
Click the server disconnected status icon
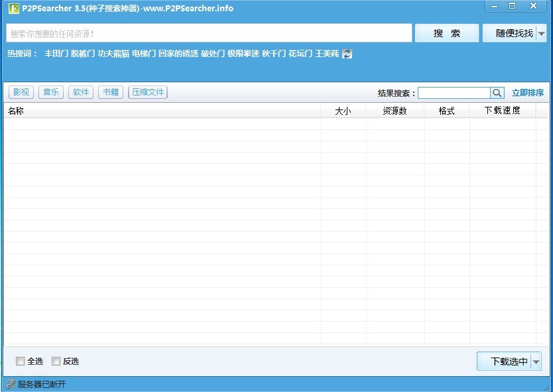[10, 384]
